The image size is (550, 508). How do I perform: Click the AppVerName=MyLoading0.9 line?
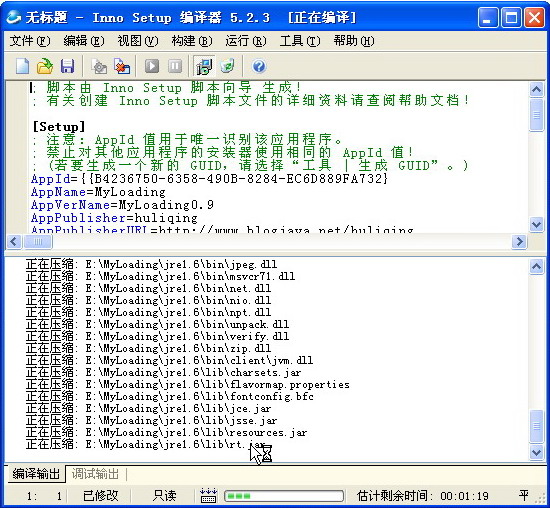click(x=122, y=205)
